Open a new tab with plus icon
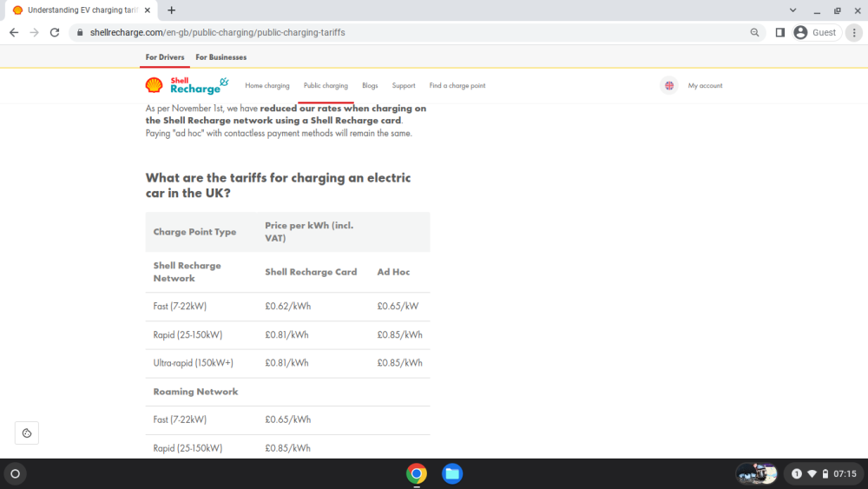 click(x=172, y=10)
